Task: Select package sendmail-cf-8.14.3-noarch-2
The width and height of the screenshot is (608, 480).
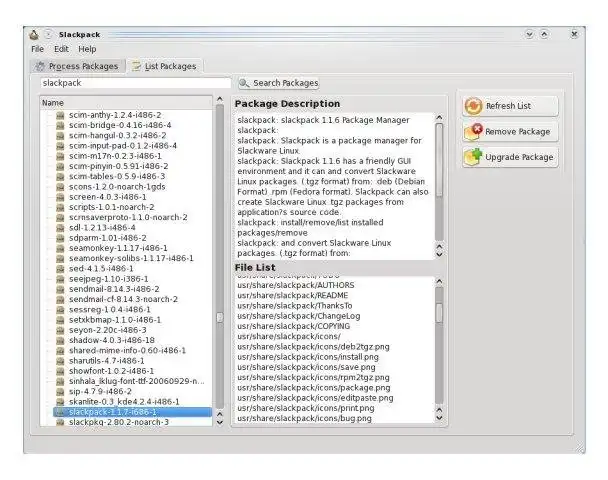Action: pos(123,299)
